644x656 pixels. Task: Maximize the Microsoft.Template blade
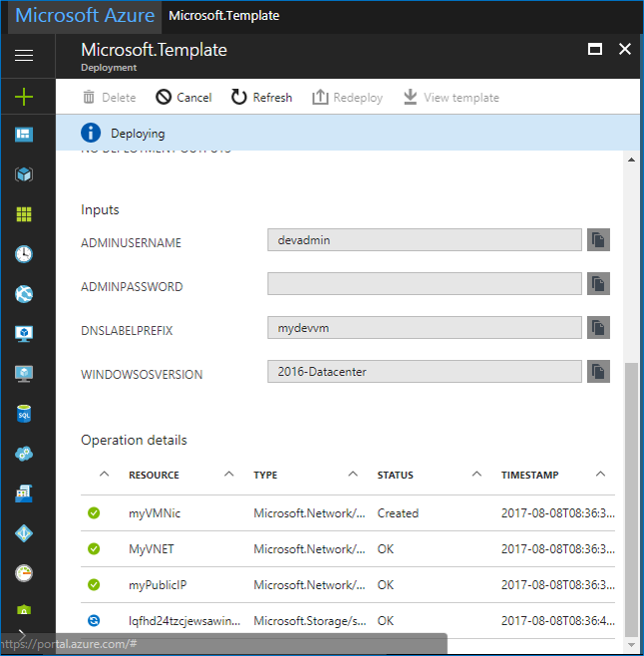(595, 50)
